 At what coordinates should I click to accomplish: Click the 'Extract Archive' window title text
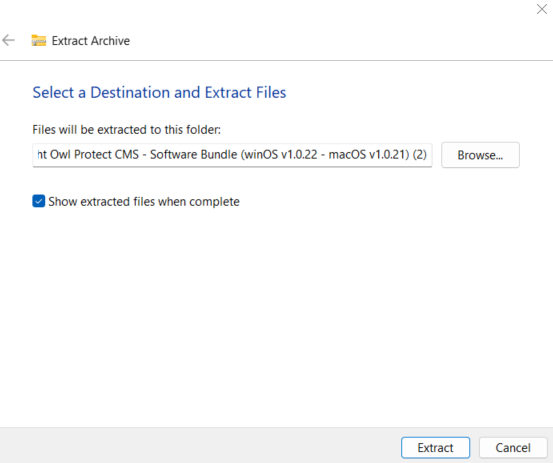(91, 41)
